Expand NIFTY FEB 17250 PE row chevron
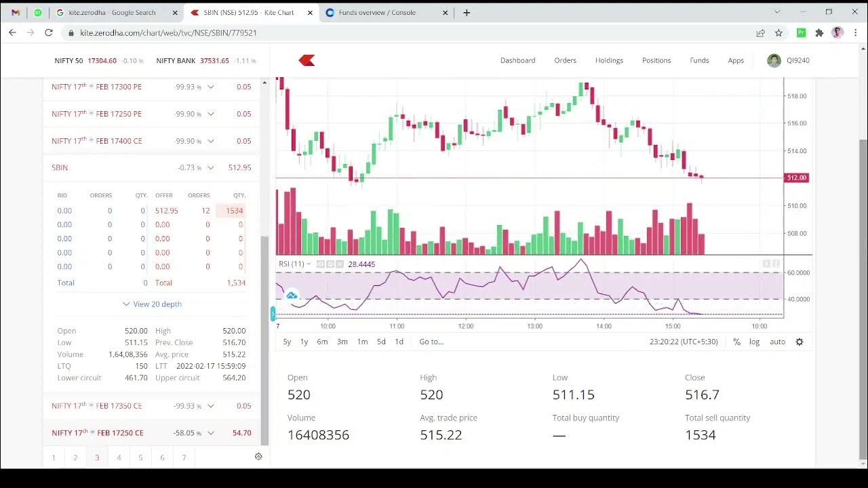Screen dimensions: 868x488 tap(211, 114)
